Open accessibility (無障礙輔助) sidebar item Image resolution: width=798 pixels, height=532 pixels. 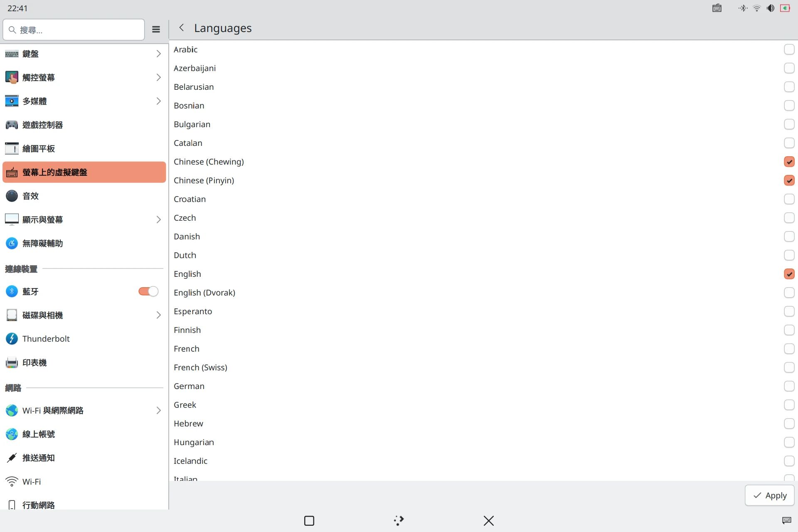(42, 243)
